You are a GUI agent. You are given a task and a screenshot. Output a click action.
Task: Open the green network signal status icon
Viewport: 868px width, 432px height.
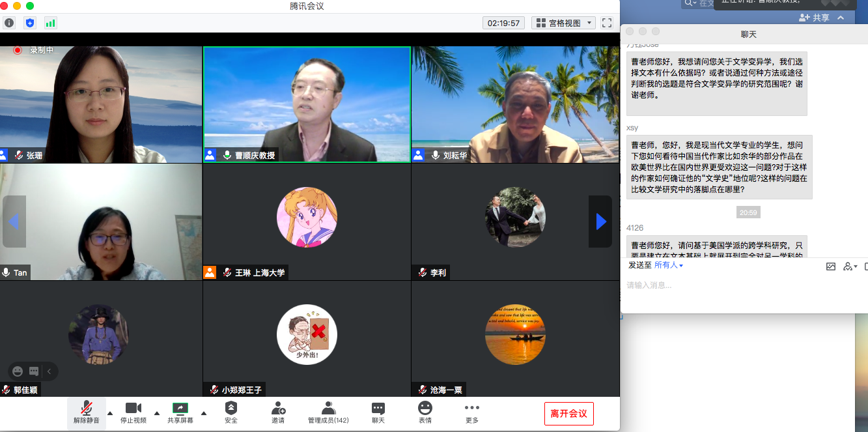50,23
